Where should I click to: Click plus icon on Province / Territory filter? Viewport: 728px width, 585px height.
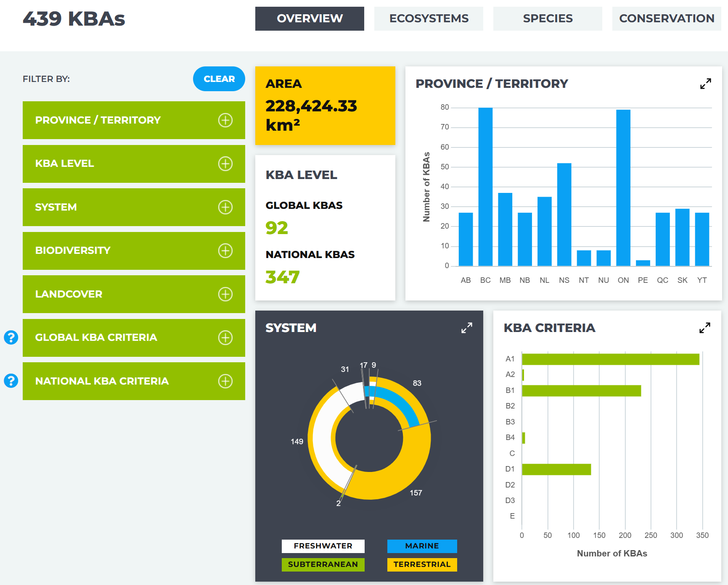click(x=225, y=120)
